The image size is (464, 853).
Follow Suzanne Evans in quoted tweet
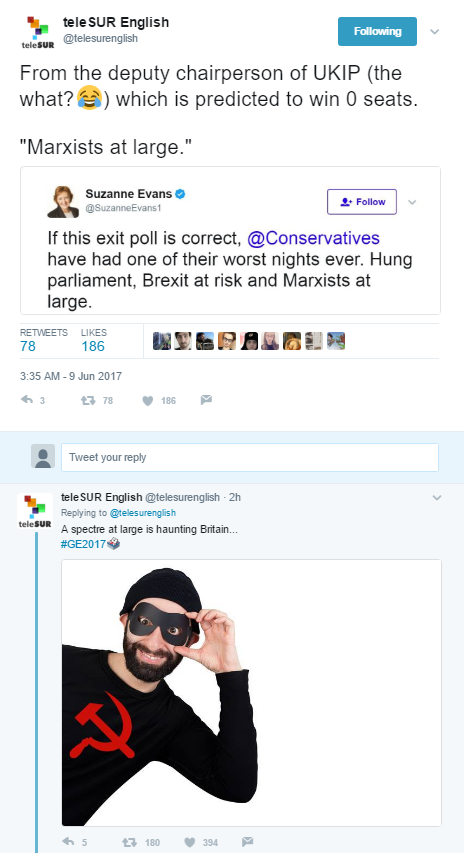coord(362,202)
